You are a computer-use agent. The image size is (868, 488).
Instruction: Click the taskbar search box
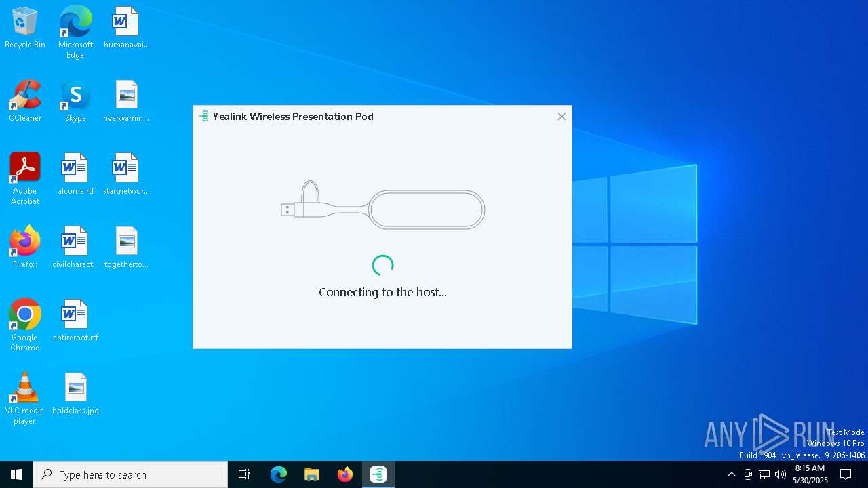point(130,474)
